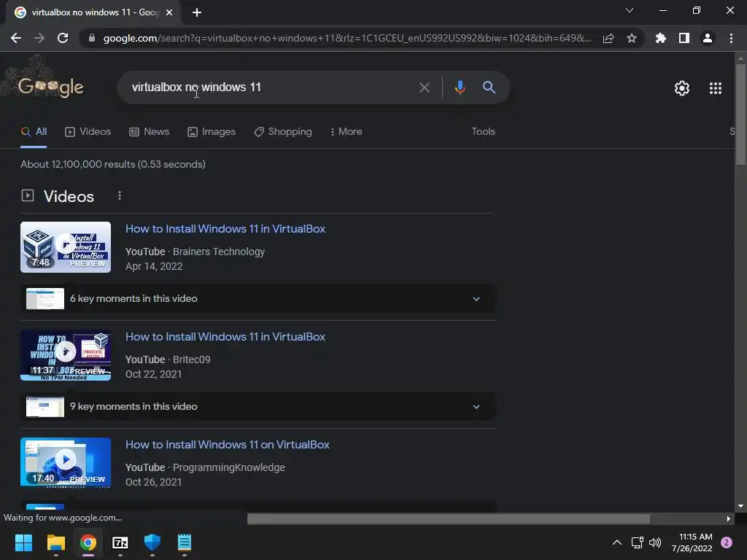Image resolution: width=747 pixels, height=560 pixels.
Task: Open network status tray icon
Action: pos(638,542)
